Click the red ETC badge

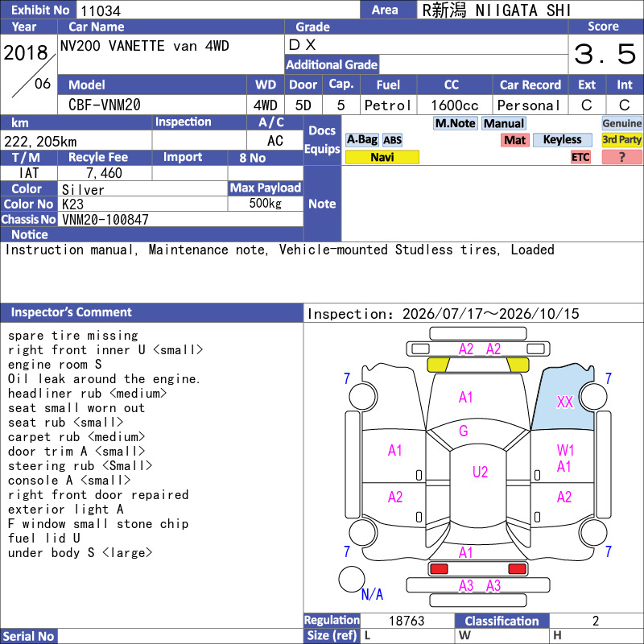[x=580, y=157]
